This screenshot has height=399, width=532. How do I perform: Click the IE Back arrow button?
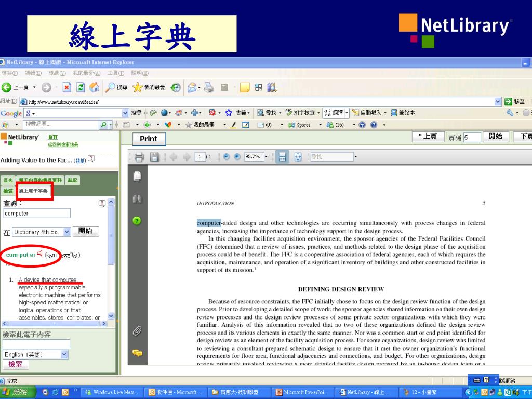tap(6, 87)
